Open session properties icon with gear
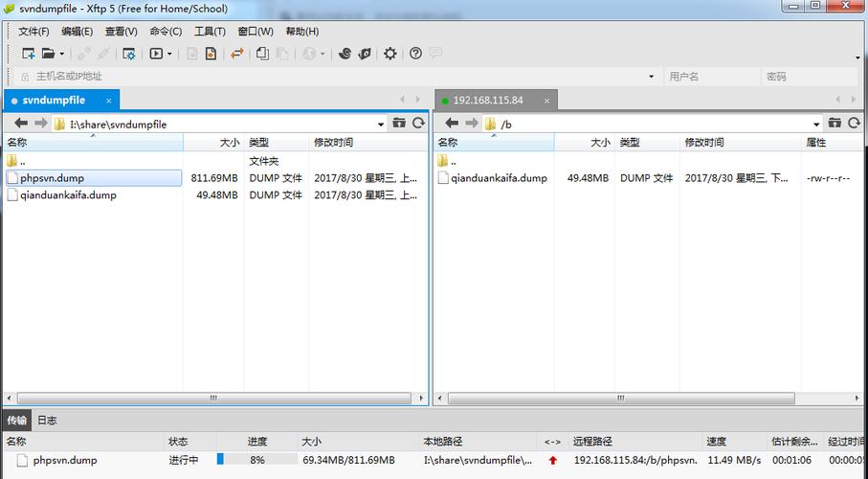Viewport: 868px width, 479px height. pos(129,54)
